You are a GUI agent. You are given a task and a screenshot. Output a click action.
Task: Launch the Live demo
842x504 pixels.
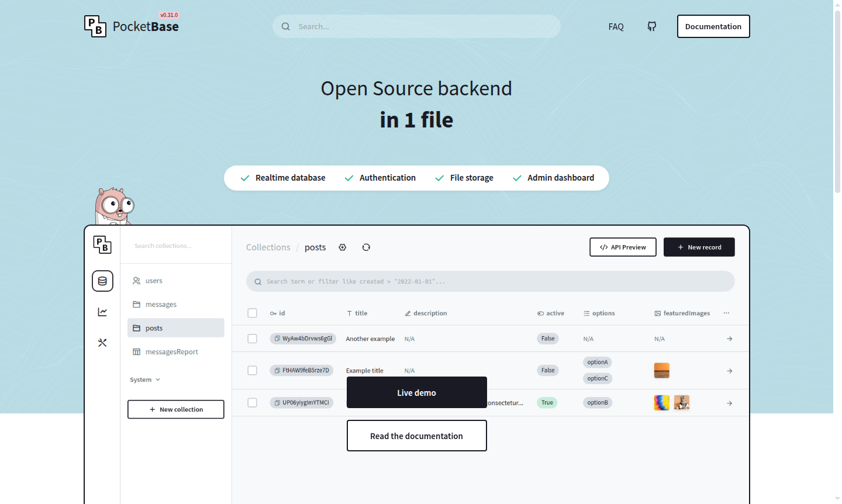click(416, 393)
